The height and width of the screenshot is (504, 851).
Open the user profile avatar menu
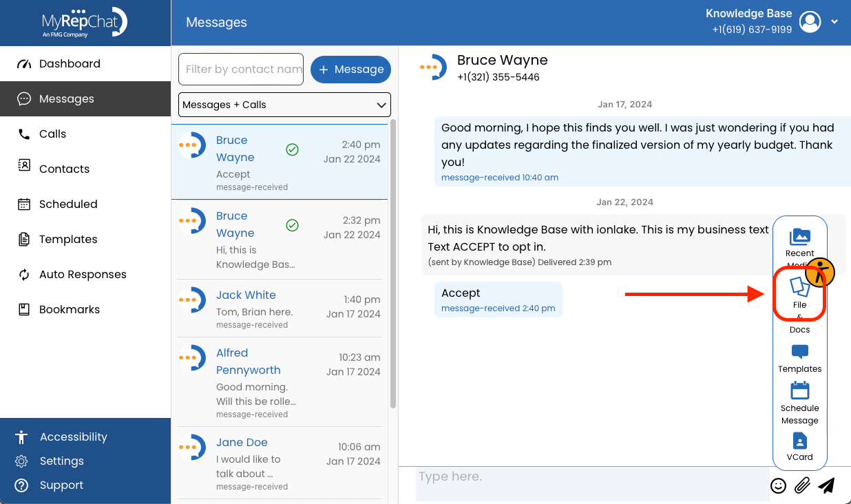[x=810, y=22]
